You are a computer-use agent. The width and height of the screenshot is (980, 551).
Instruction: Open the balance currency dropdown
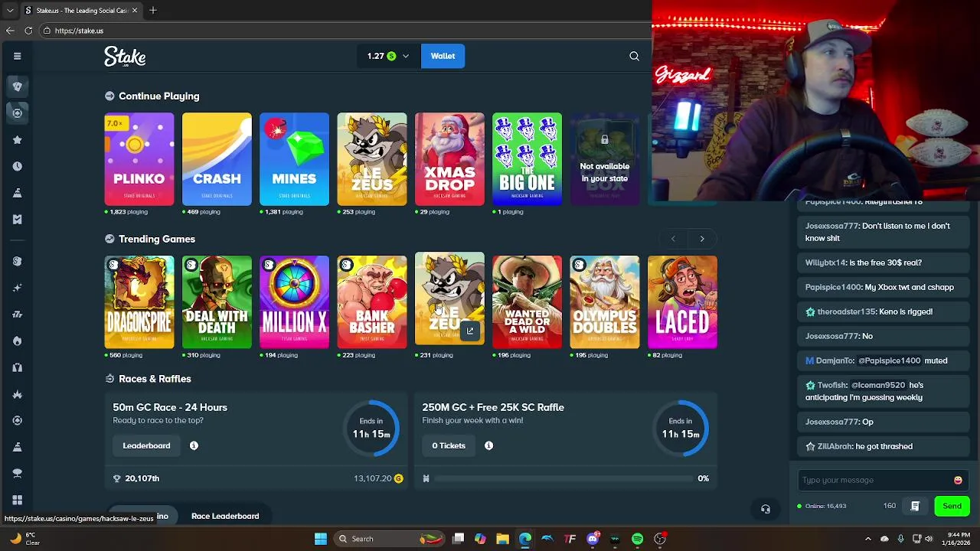tap(387, 56)
